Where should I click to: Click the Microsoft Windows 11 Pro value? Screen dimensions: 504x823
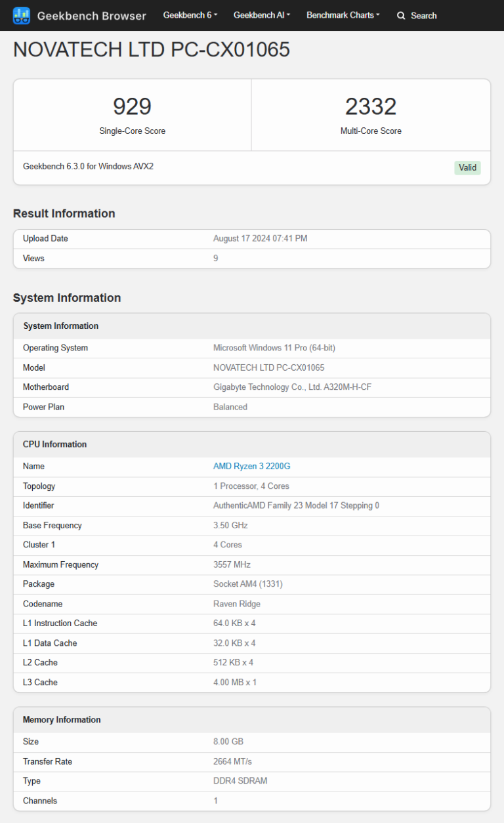pos(274,348)
